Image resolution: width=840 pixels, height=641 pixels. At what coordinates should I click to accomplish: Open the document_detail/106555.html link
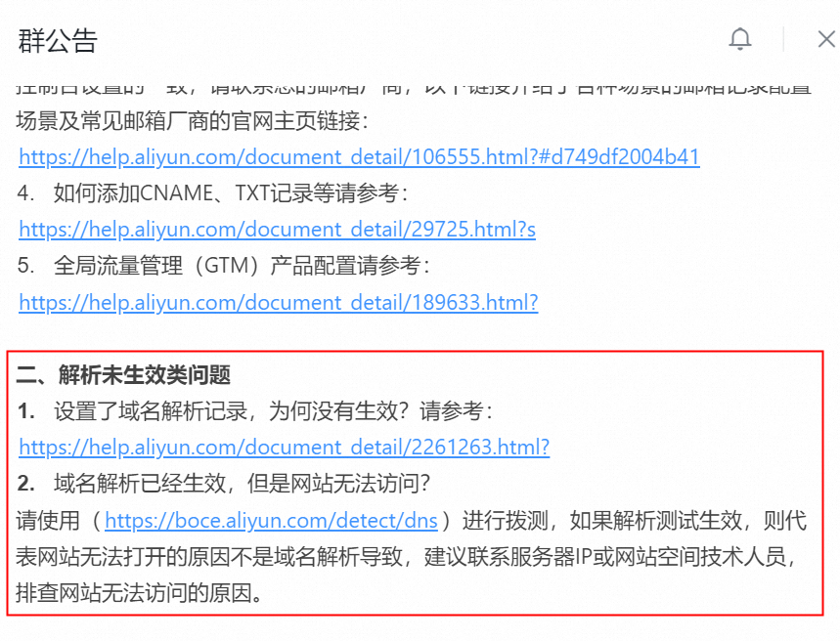point(359,157)
